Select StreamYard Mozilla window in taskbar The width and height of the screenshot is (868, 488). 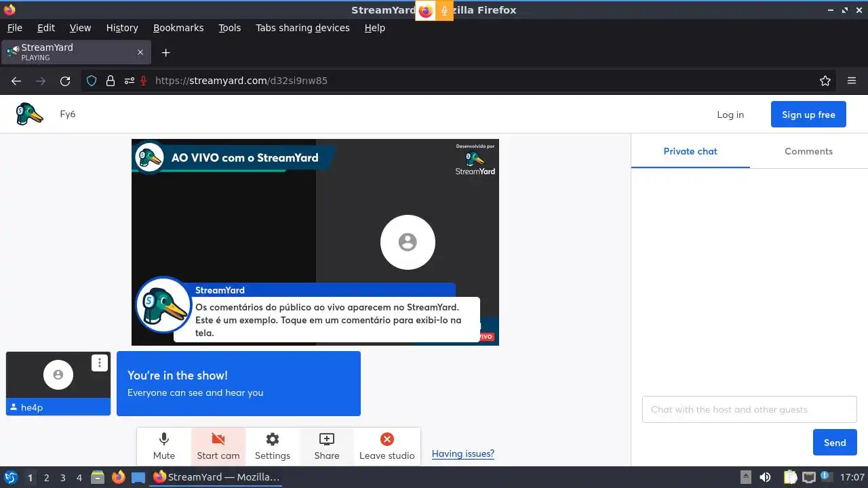pos(216,477)
